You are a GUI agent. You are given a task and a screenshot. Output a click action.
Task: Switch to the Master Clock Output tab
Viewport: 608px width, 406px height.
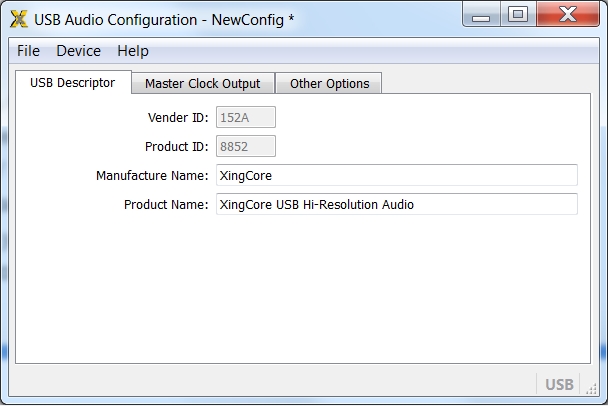click(202, 84)
